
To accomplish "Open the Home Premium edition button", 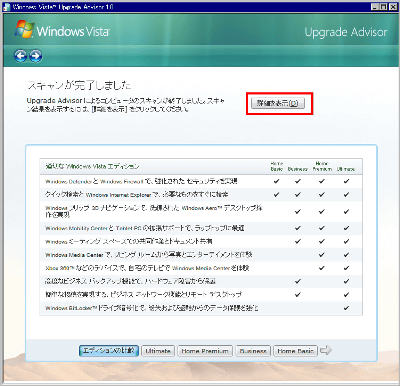I will click(x=205, y=351).
